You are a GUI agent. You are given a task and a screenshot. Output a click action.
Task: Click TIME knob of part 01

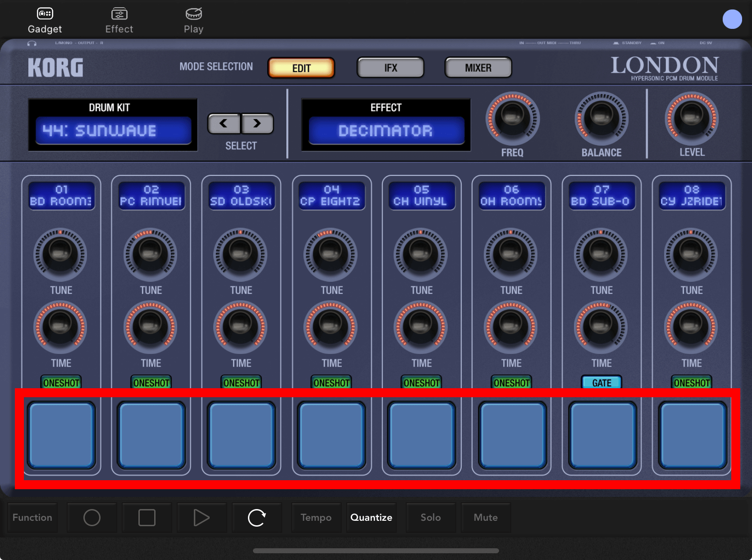coord(60,327)
